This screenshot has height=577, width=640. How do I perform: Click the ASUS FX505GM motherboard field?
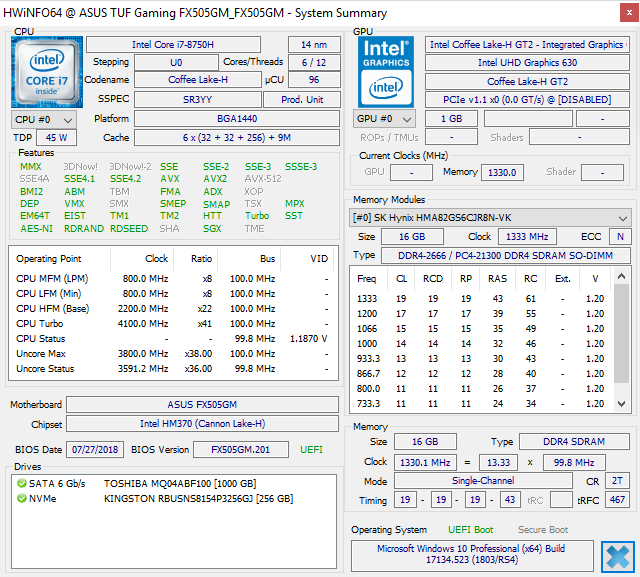(x=202, y=404)
